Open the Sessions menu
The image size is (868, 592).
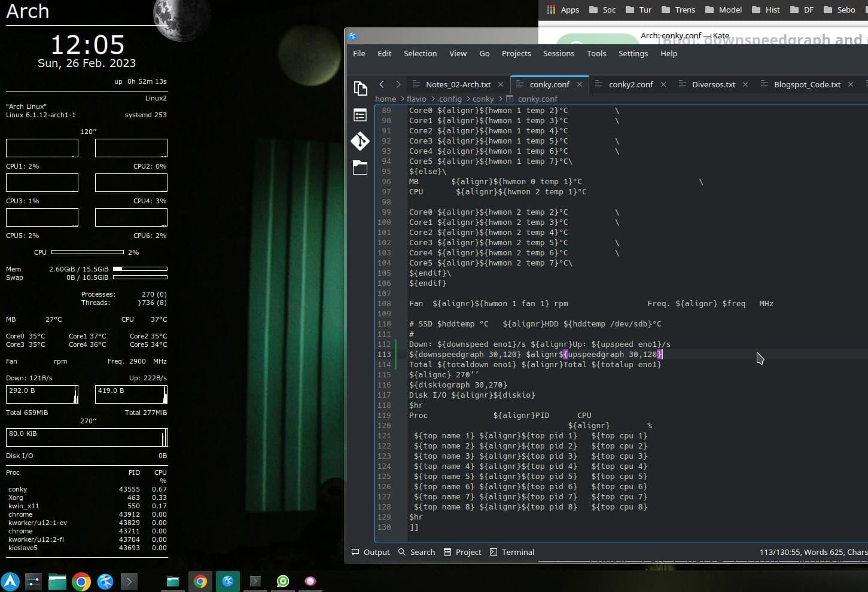(558, 53)
